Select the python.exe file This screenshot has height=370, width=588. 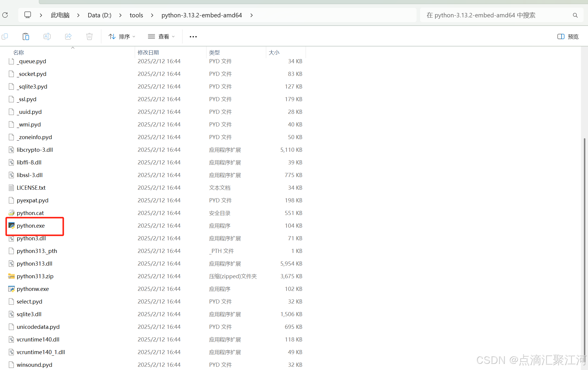point(31,226)
